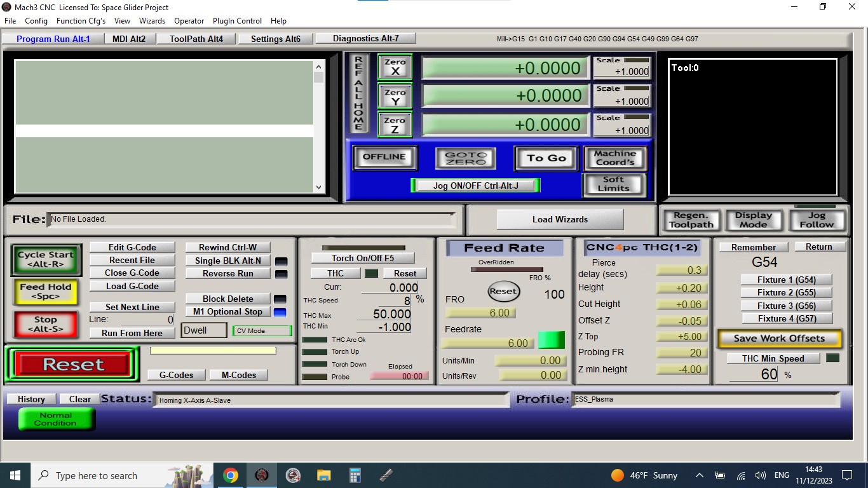
Task: Toggle Reverse Run
Action: pyautogui.click(x=227, y=273)
